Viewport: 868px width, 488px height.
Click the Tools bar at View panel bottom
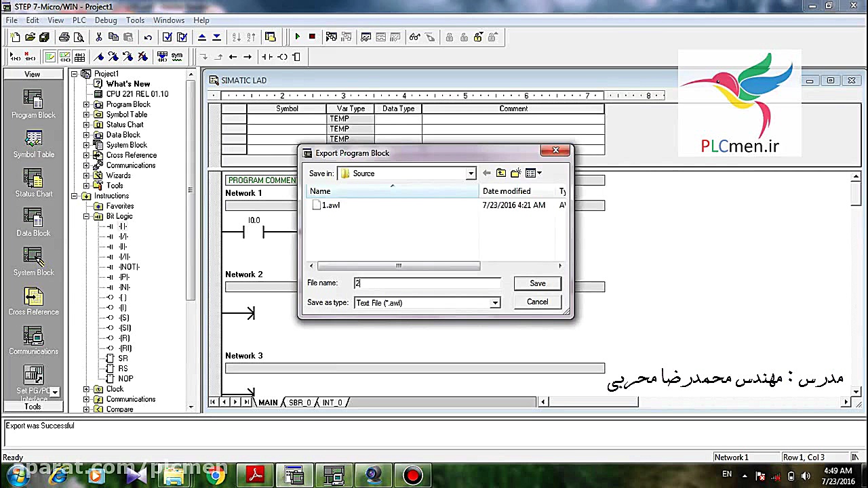33,407
